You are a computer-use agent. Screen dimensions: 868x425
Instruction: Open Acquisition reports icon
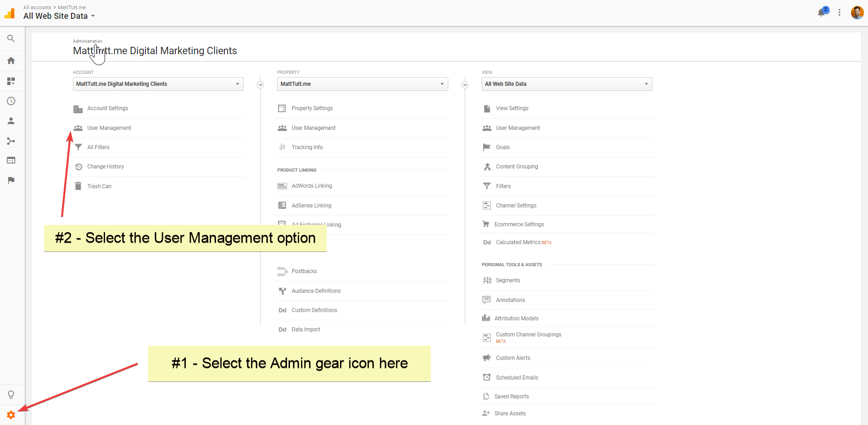pos(11,141)
